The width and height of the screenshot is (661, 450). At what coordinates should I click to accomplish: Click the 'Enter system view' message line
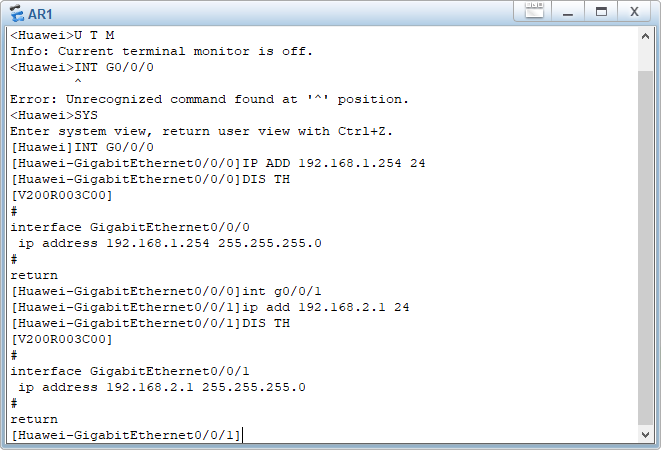tap(202, 131)
